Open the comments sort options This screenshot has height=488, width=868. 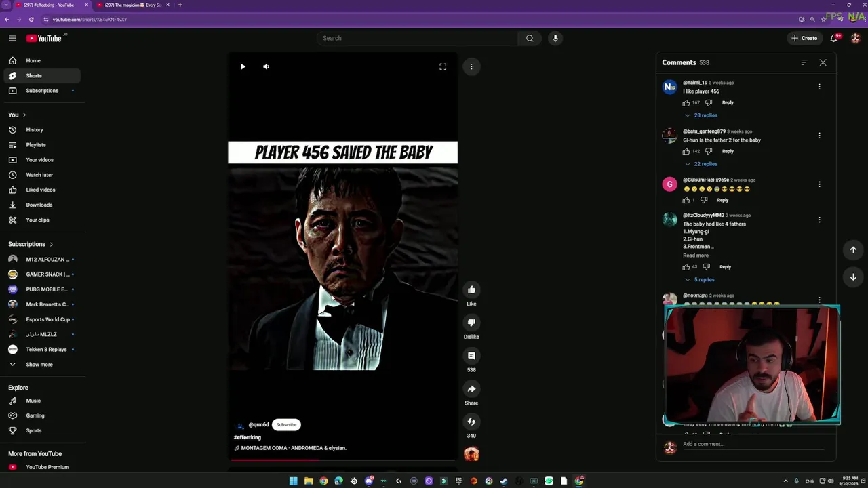pos(804,62)
